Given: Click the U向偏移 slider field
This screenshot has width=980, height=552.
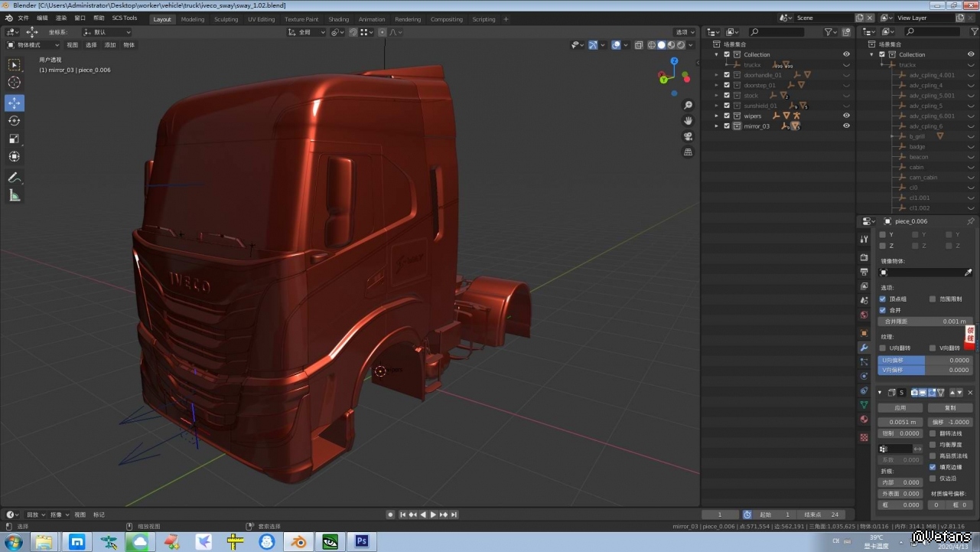Looking at the screenshot, I should point(924,360).
